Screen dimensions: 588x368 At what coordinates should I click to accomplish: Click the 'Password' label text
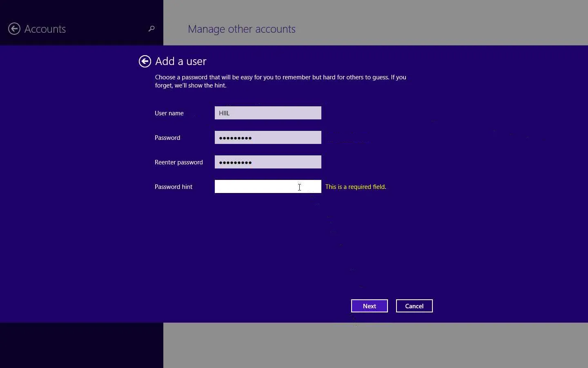(x=167, y=138)
